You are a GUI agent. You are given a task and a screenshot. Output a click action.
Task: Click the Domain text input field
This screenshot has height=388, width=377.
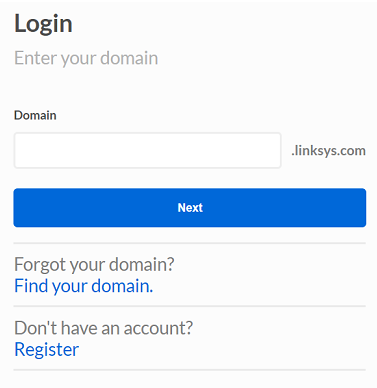coord(147,150)
